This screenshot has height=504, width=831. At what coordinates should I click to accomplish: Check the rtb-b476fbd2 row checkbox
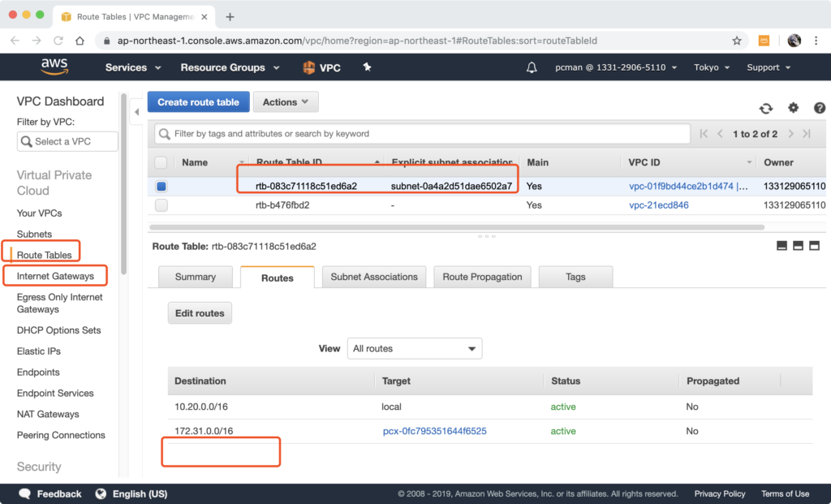161,205
